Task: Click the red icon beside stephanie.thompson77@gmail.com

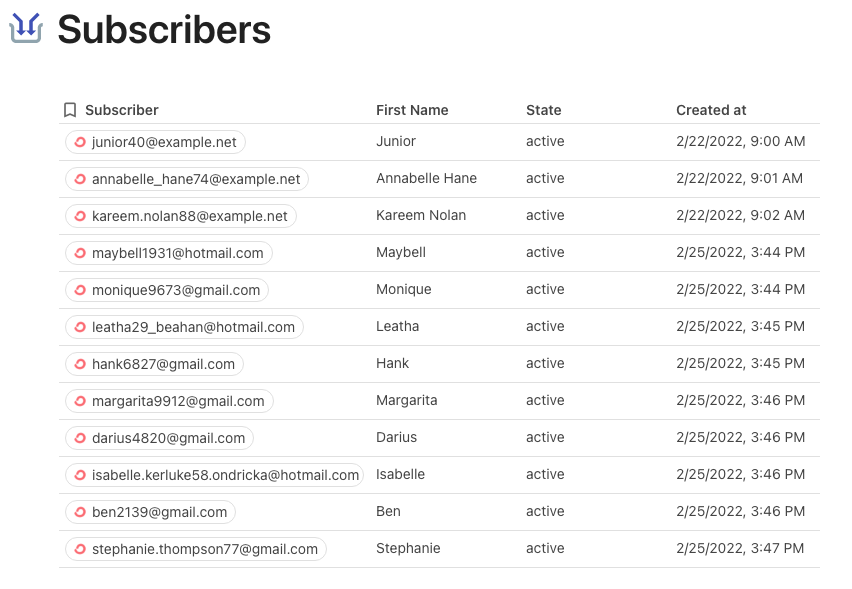Action: (x=80, y=549)
